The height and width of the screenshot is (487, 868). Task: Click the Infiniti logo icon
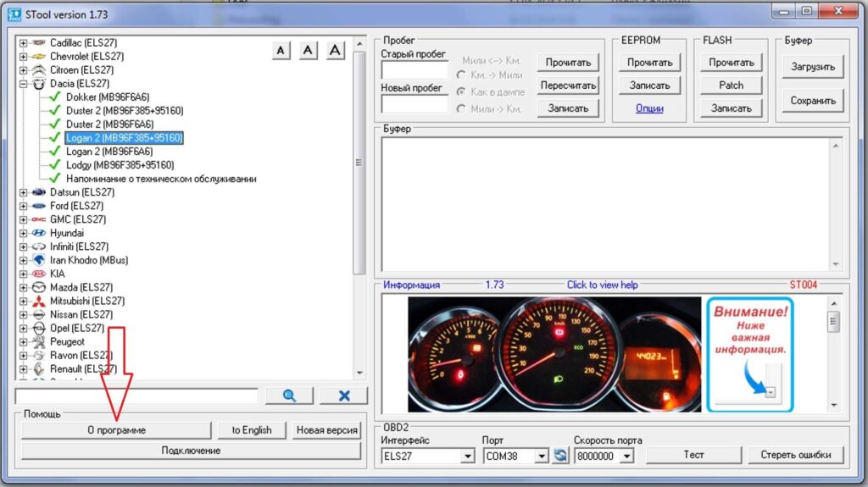coord(39,246)
